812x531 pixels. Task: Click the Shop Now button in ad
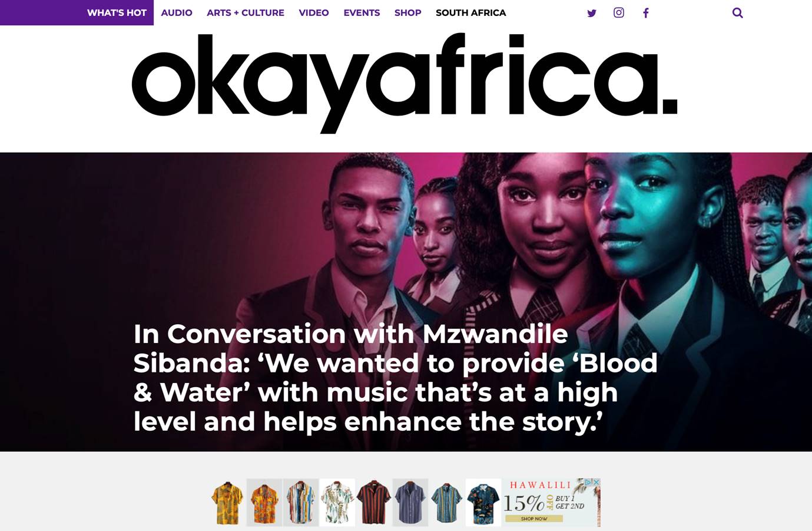(x=534, y=519)
